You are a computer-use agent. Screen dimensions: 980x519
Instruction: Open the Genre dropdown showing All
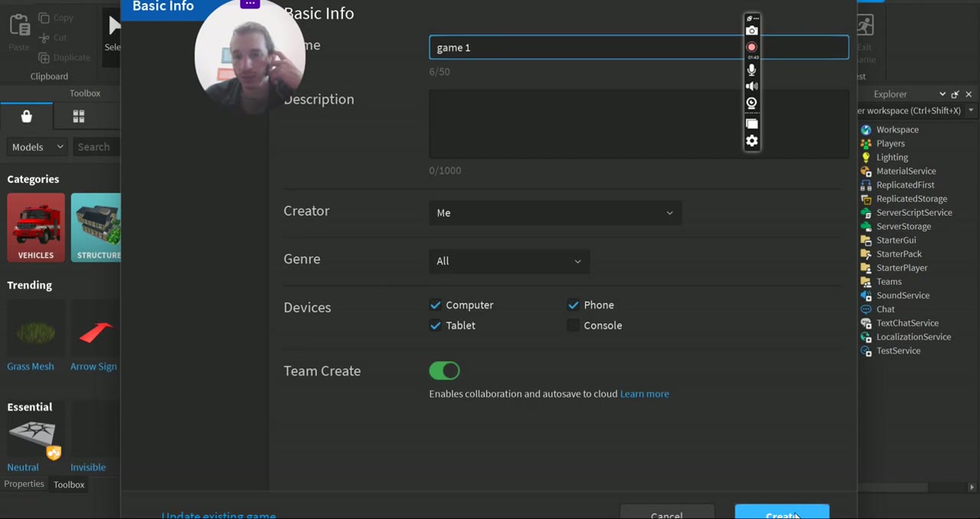coord(509,261)
